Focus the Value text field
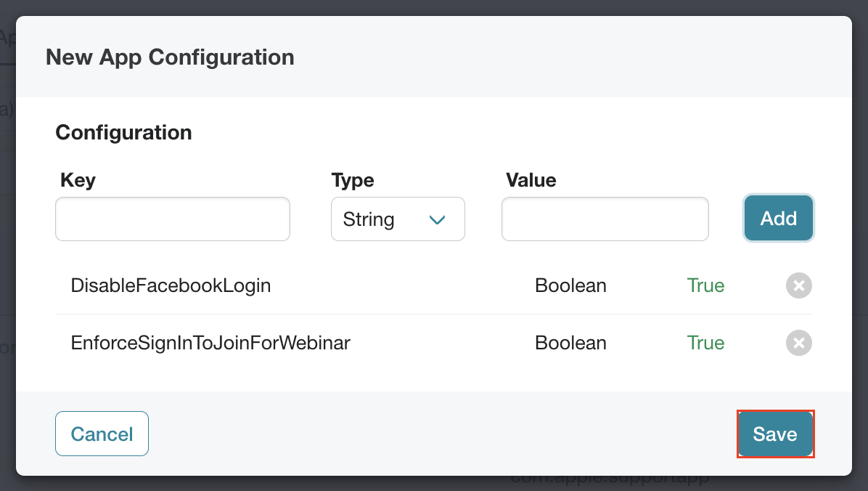 [605, 219]
